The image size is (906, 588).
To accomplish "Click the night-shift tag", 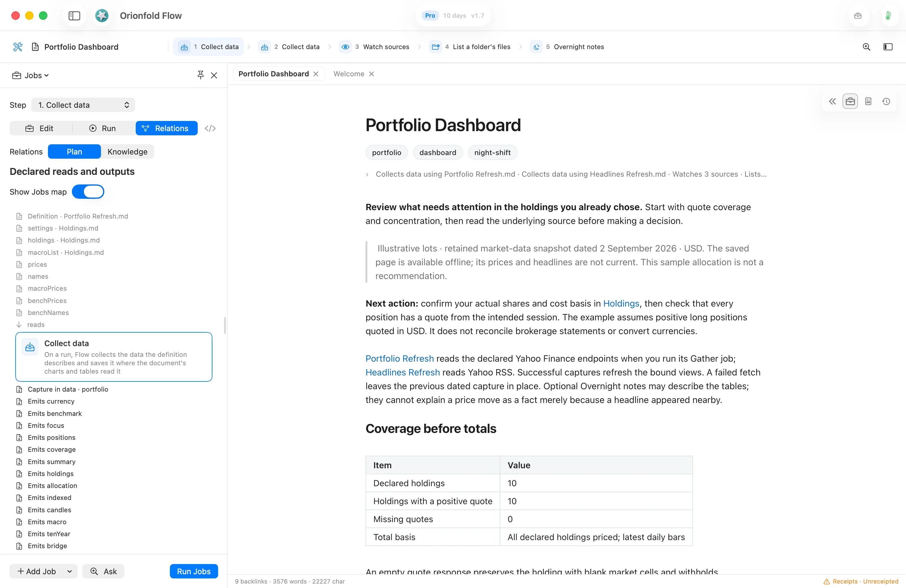I will click(492, 152).
